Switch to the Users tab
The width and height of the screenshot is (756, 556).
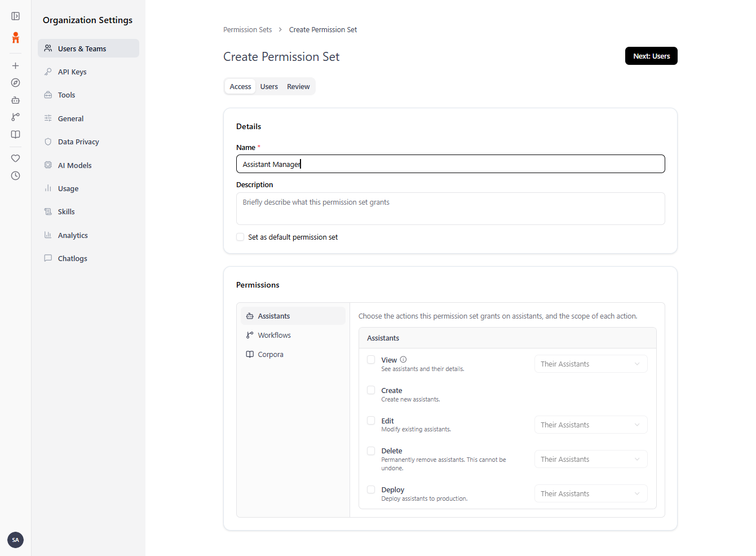269,86
